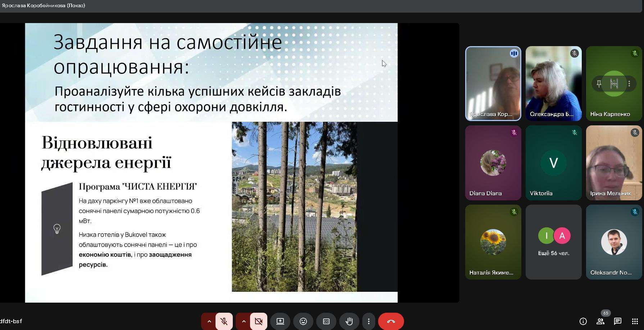
Task: Click Oleksandr No... profile avatar
Action: point(614,242)
